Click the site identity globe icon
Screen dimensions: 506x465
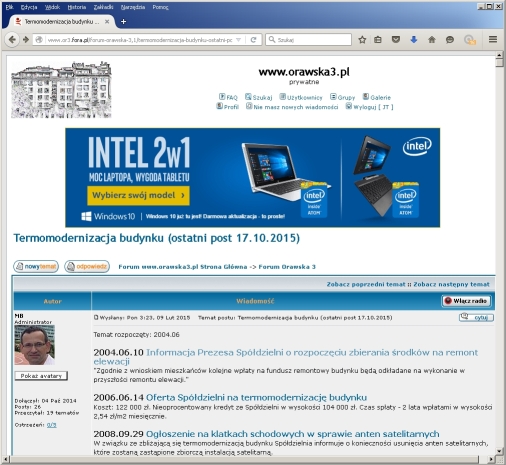point(39,40)
